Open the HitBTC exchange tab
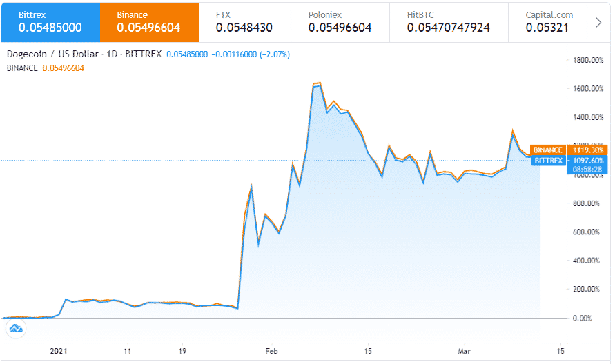The height and width of the screenshot is (364, 615). coord(449,22)
